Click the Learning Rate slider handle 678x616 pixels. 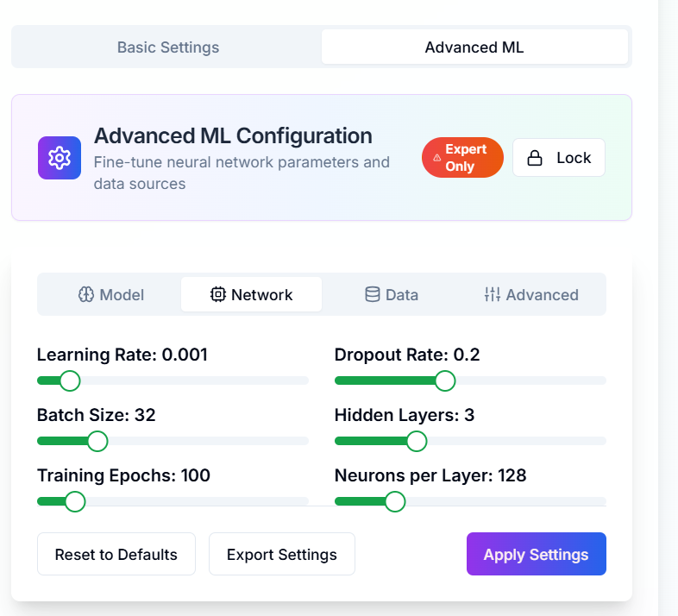pyautogui.click(x=70, y=380)
